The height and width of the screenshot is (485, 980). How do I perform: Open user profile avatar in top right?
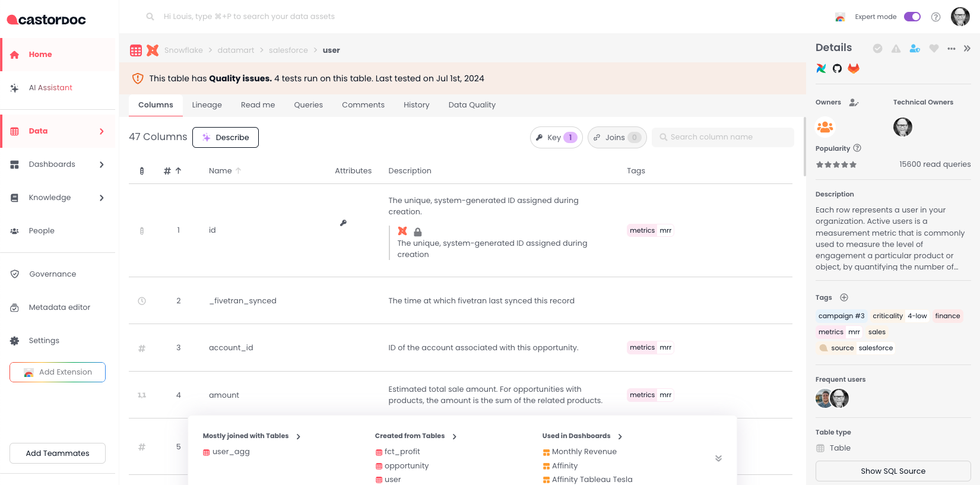click(960, 17)
